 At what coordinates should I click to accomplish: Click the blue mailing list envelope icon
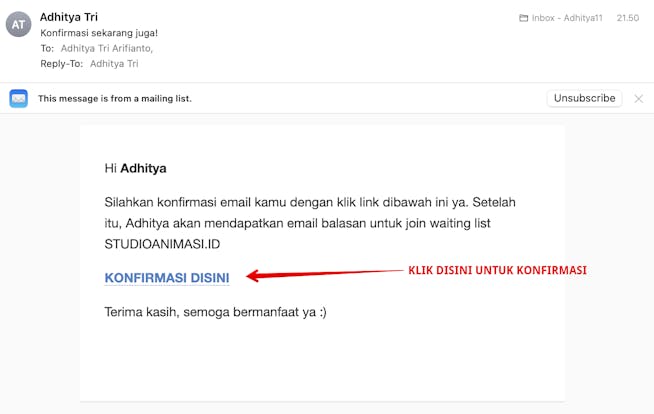(x=19, y=98)
